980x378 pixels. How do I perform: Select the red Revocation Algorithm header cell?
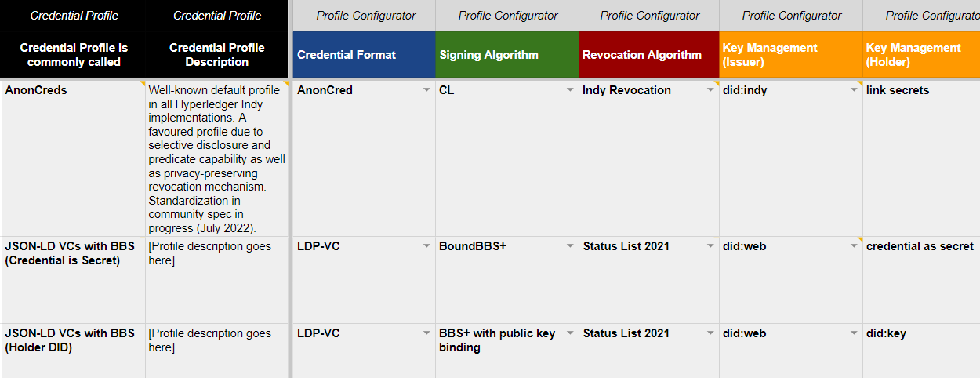pyautogui.click(x=648, y=55)
